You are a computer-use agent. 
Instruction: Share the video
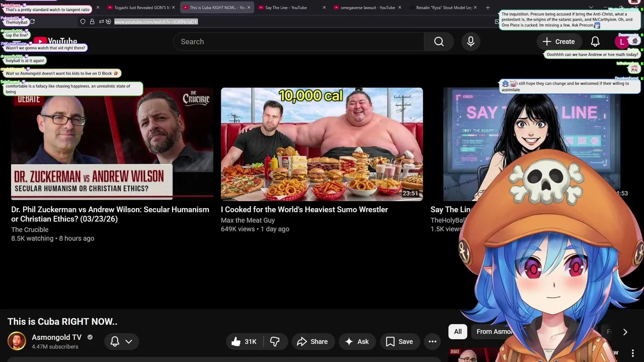(x=312, y=341)
